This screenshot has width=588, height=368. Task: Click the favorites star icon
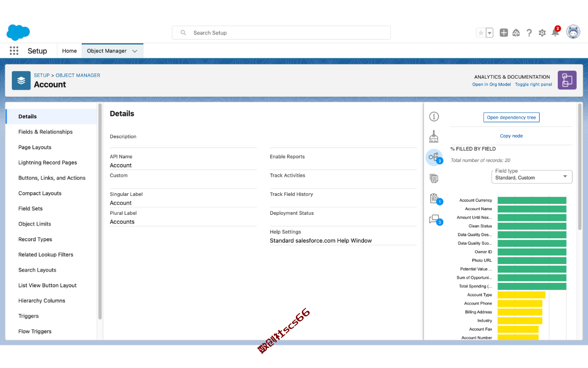click(481, 33)
